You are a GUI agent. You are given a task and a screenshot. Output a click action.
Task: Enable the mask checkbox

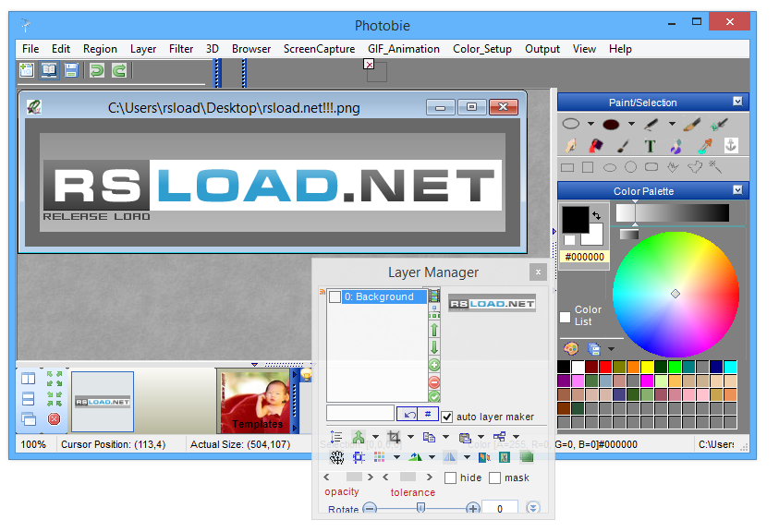[494, 478]
